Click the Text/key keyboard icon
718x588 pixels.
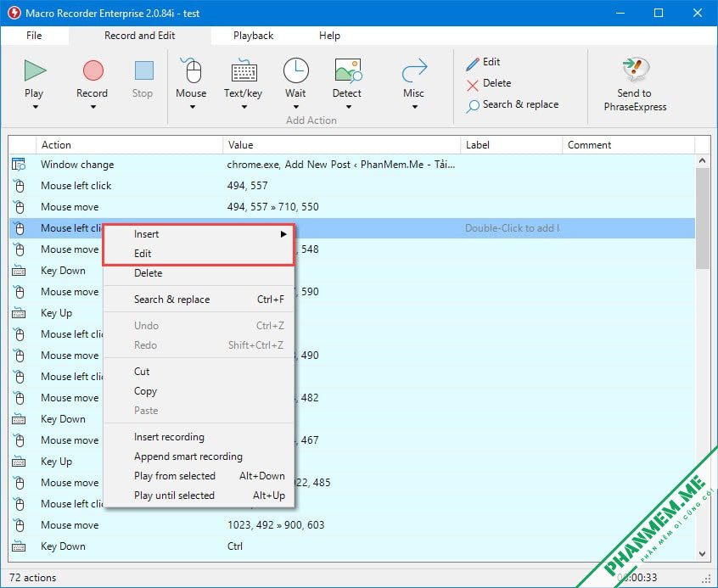[244, 71]
